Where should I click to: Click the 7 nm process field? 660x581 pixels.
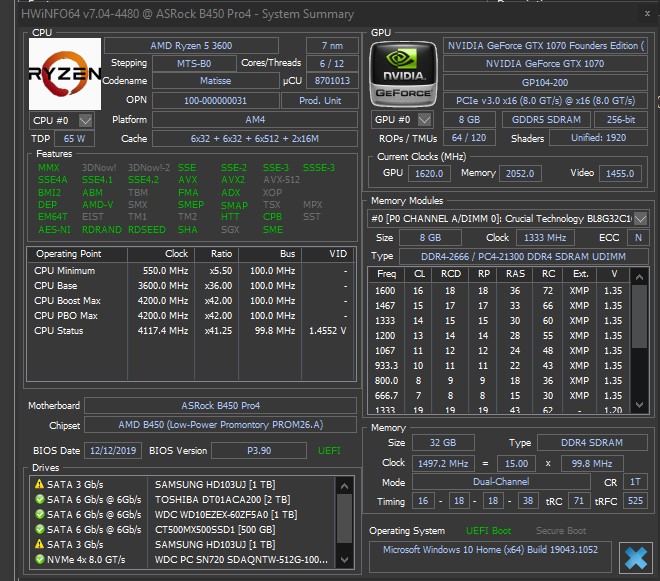[332, 45]
